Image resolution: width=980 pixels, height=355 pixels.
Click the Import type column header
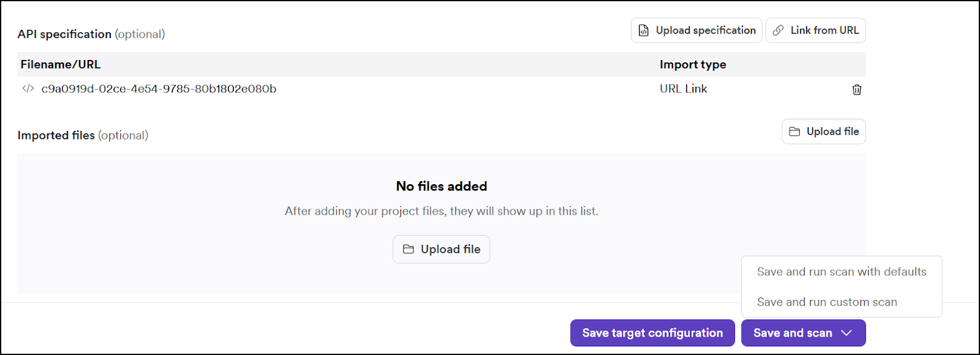pyautogui.click(x=693, y=64)
